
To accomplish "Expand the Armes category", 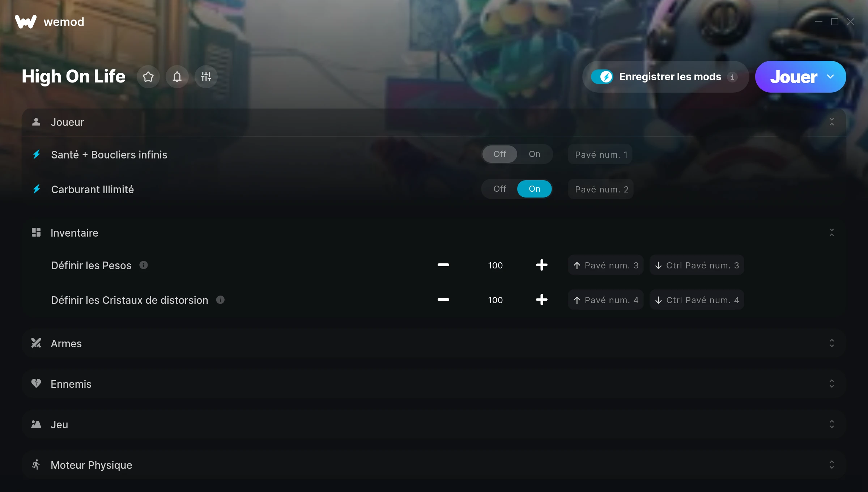I will (434, 343).
